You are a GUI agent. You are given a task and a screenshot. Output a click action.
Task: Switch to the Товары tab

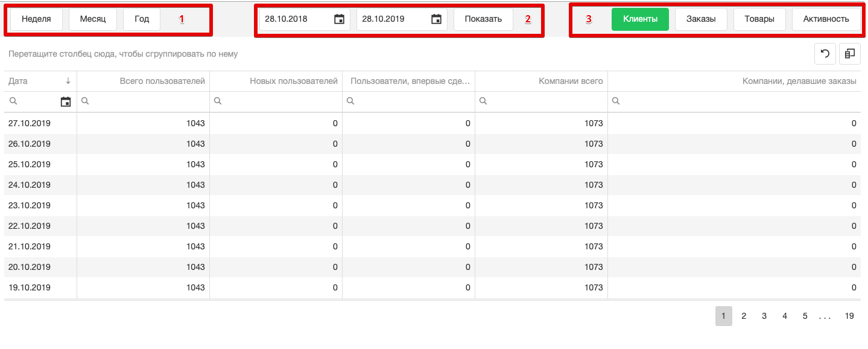click(x=759, y=19)
